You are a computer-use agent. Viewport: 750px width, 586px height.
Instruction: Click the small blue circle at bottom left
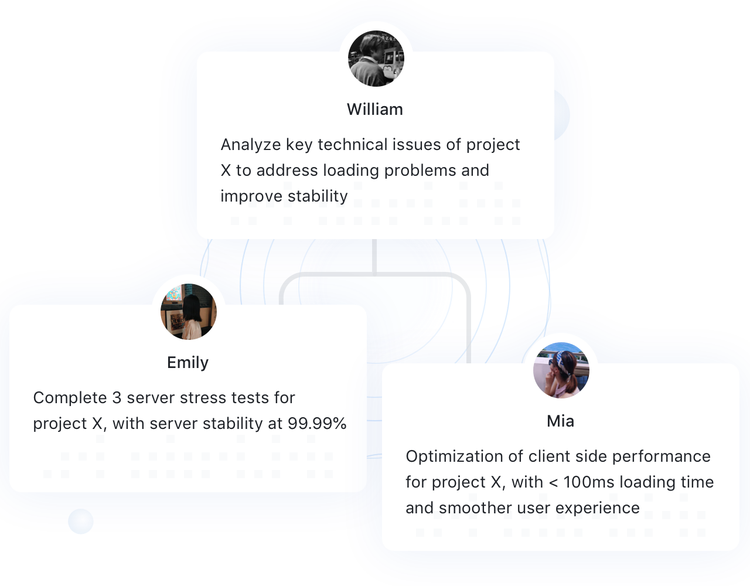(x=80, y=521)
